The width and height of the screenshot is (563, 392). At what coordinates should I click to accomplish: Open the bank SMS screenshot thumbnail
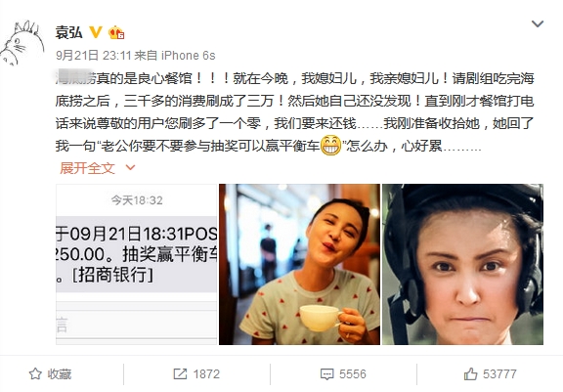[x=137, y=265]
